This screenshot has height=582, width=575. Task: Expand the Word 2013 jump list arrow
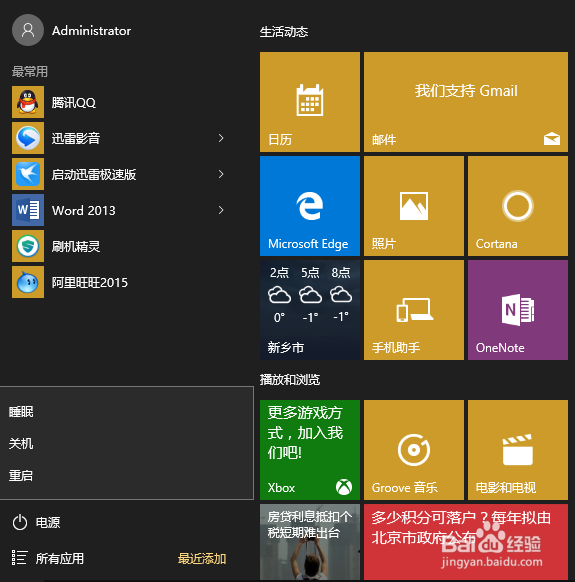pos(221,210)
